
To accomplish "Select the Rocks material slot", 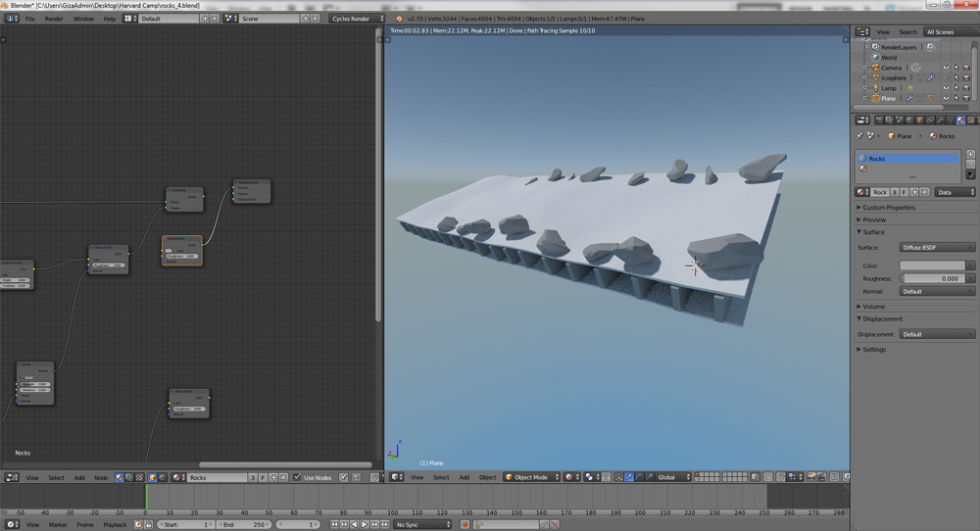I will tap(906, 159).
